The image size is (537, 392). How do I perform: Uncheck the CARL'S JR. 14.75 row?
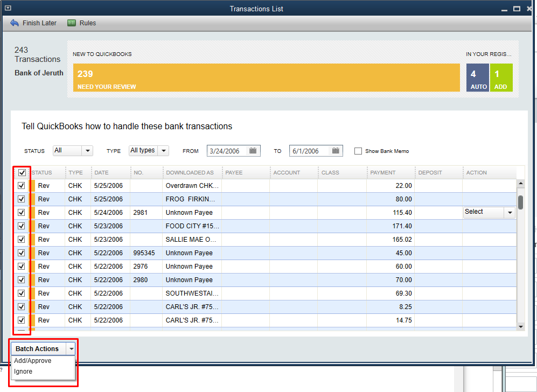pos(21,320)
